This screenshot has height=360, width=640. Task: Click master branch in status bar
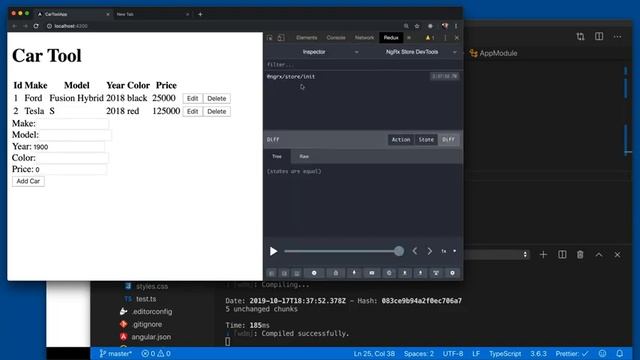116,354
